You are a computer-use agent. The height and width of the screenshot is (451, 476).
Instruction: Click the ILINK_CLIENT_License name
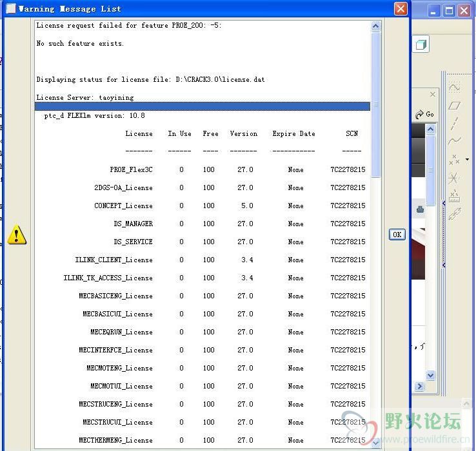click(x=114, y=260)
